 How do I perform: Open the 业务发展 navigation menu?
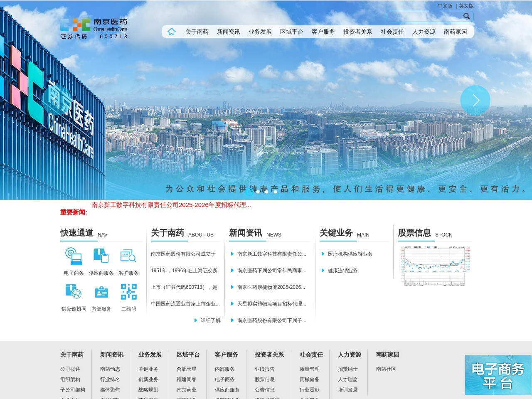[x=260, y=32]
